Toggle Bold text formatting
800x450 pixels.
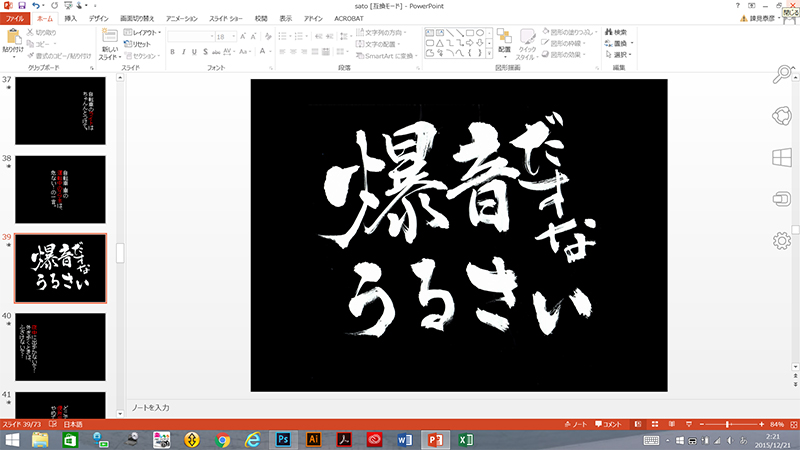pos(172,52)
